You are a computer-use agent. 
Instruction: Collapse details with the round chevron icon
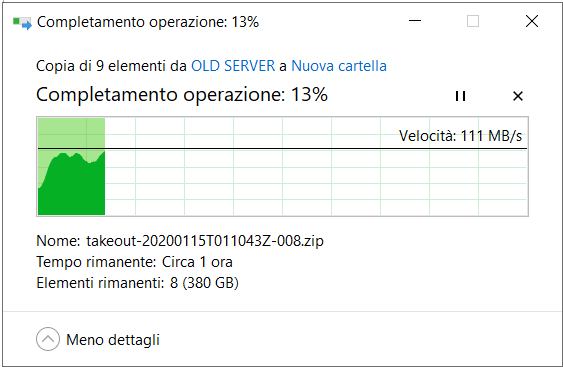click(48, 339)
